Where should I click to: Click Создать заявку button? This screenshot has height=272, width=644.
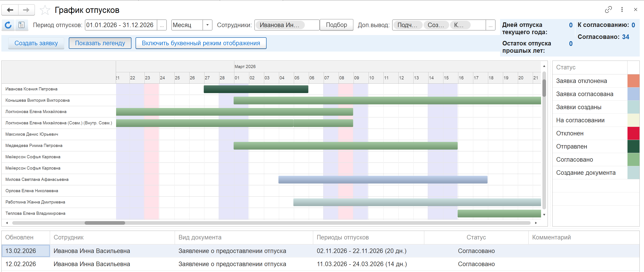36,43
